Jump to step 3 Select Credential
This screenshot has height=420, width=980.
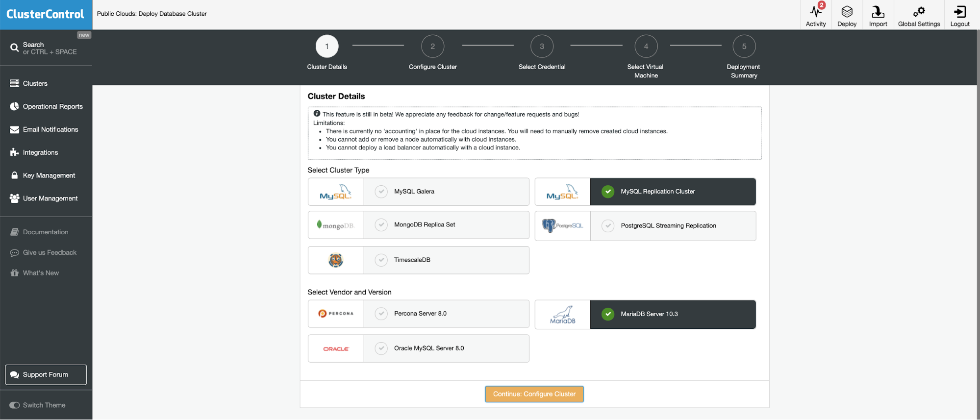pyautogui.click(x=542, y=47)
